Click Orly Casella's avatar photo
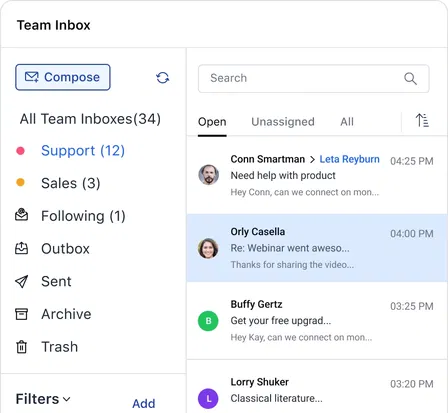The height and width of the screenshot is (413, 448). click(208, 248)
